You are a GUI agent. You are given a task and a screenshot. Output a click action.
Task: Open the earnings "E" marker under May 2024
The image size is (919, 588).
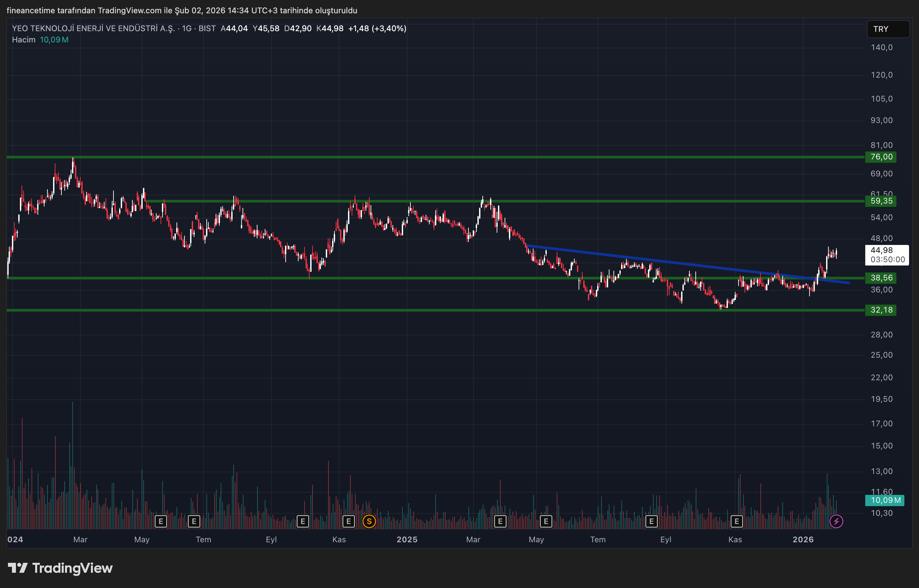pyautogui.click(x=161, y=521)
